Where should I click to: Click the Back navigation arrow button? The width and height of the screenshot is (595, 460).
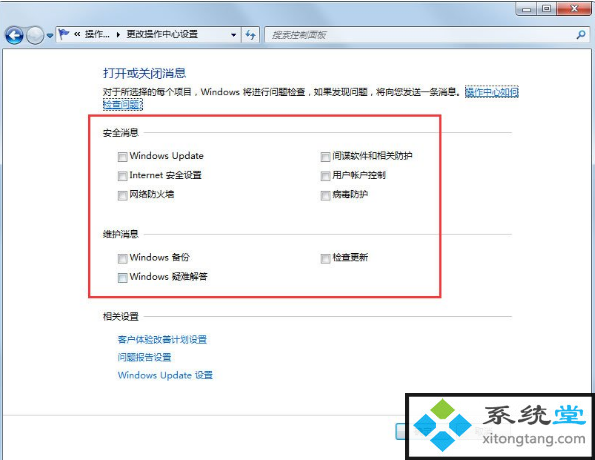[x=14, y=36]
